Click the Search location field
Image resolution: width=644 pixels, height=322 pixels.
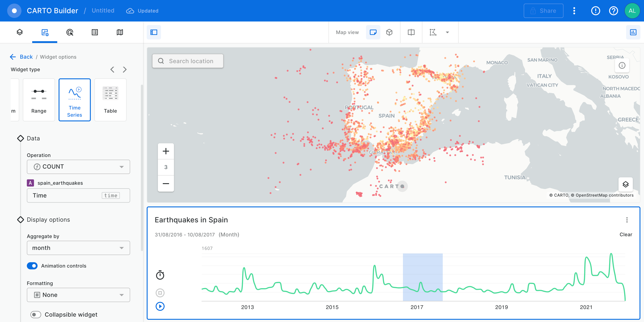click(188, 61)
